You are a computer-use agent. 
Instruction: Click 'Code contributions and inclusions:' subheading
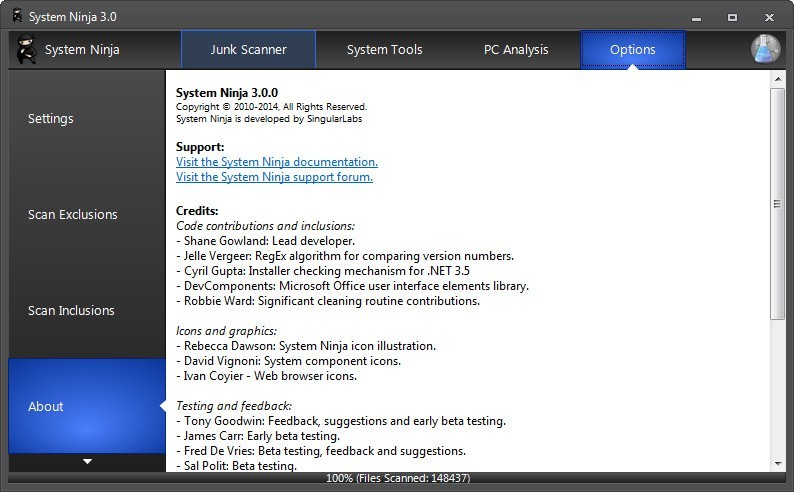[265, 226]
